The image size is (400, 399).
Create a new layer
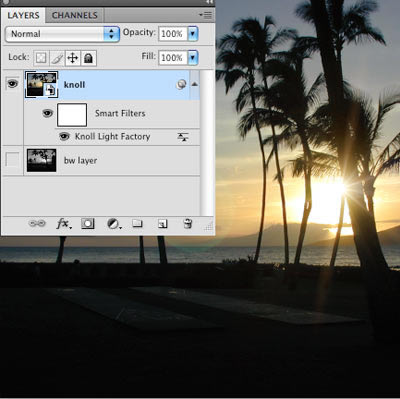click(162, 223)
